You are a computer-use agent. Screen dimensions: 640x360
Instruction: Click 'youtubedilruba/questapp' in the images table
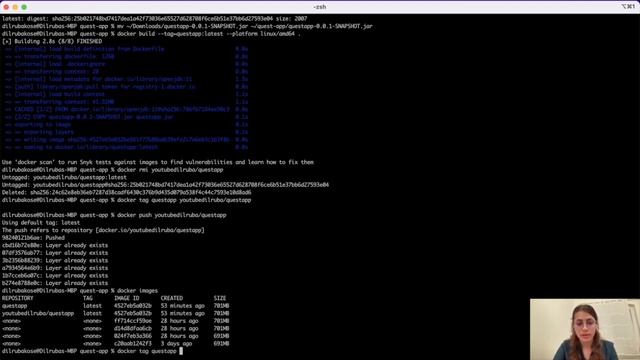(38, 313)
